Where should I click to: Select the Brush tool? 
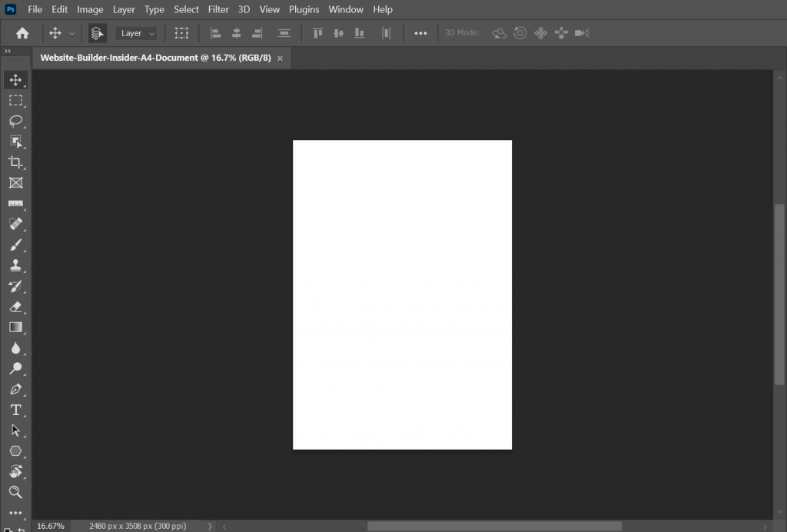(16, 244)
